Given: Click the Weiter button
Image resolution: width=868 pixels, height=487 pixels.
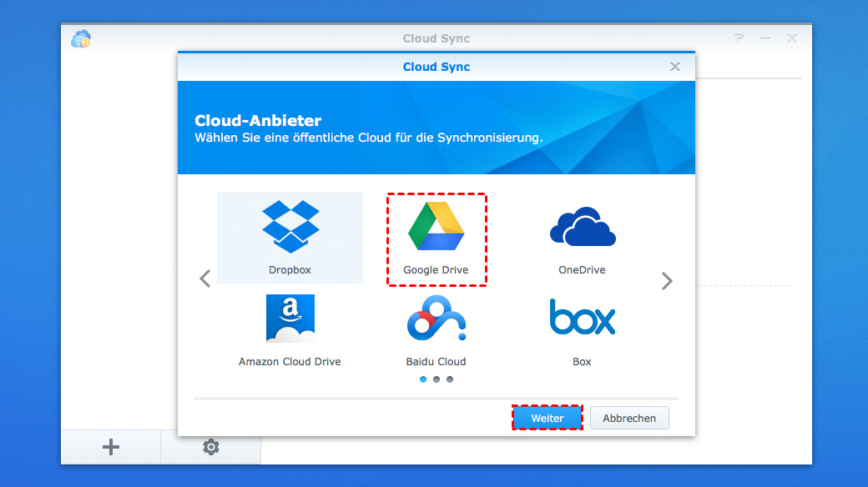Looking at the screenshot, I should [x=547, y=418].
